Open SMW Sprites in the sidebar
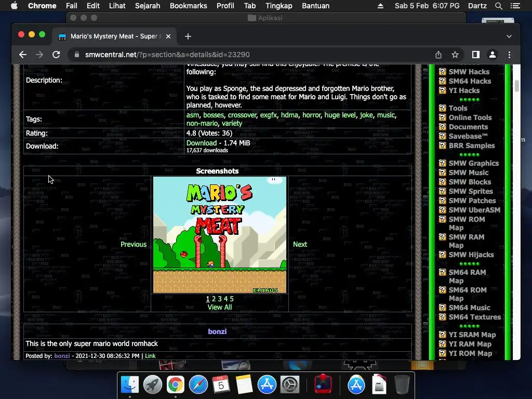The height and width of the screenshot is (399, 532). click(471, 191)
